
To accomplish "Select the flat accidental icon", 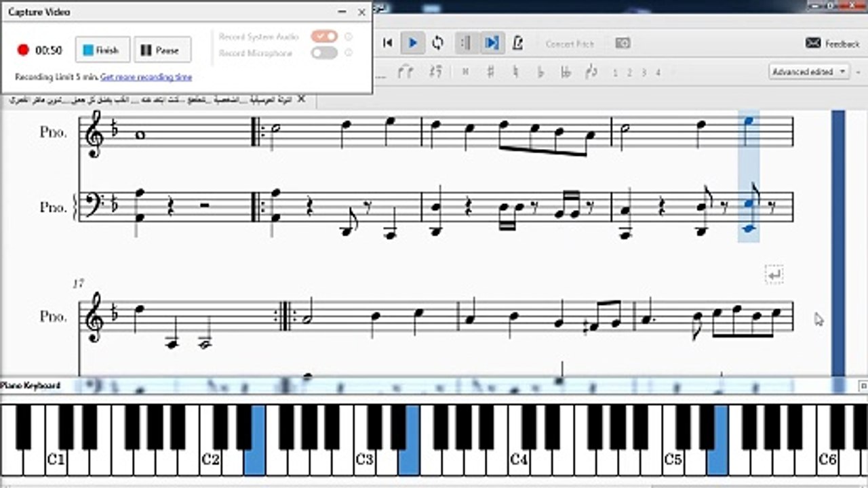I will click(540, 72).
